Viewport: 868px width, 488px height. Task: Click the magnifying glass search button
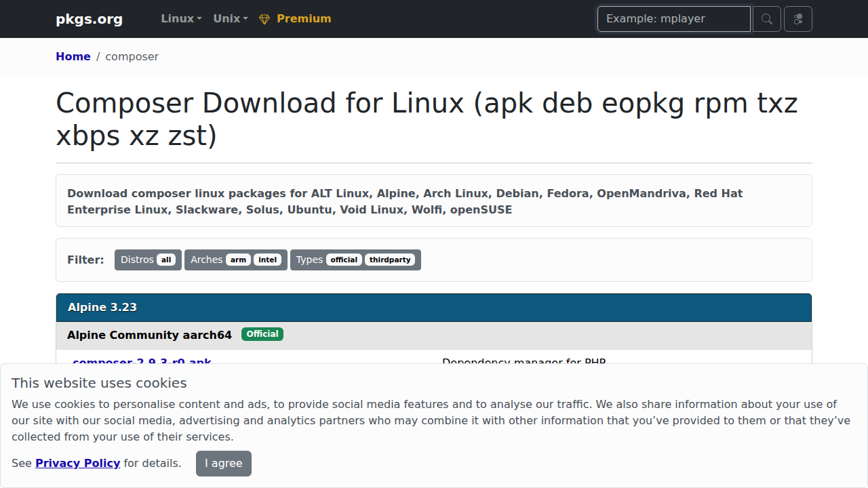point(767,19)
